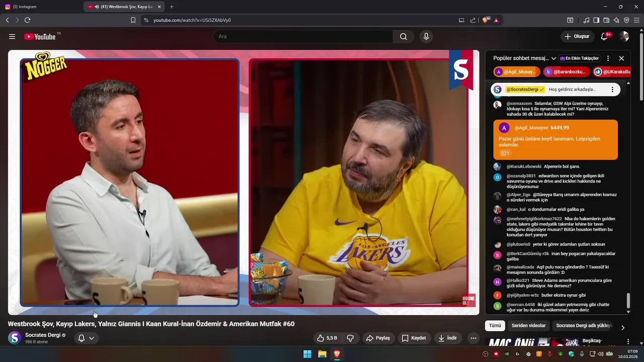Bookmark this page in the address bar
Screen dimensions: 644x362
[x=133, y=20]
